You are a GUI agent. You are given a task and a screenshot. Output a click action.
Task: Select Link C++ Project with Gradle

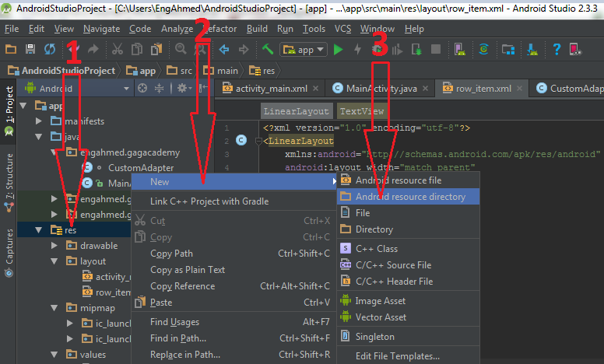(x=234, y=201)
